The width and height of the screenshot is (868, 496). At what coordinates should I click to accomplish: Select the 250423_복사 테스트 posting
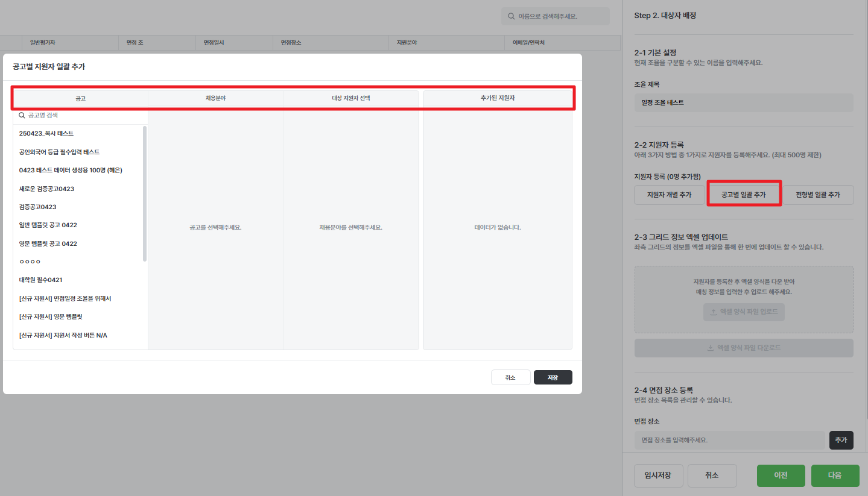tap(46, 133)
